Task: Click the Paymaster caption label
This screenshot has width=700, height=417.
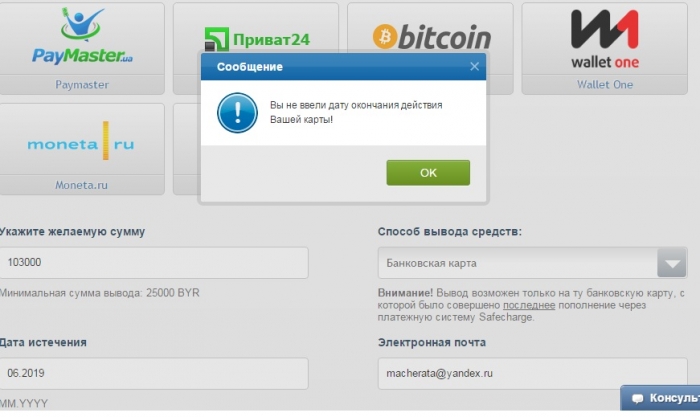Action: (82, 84)
